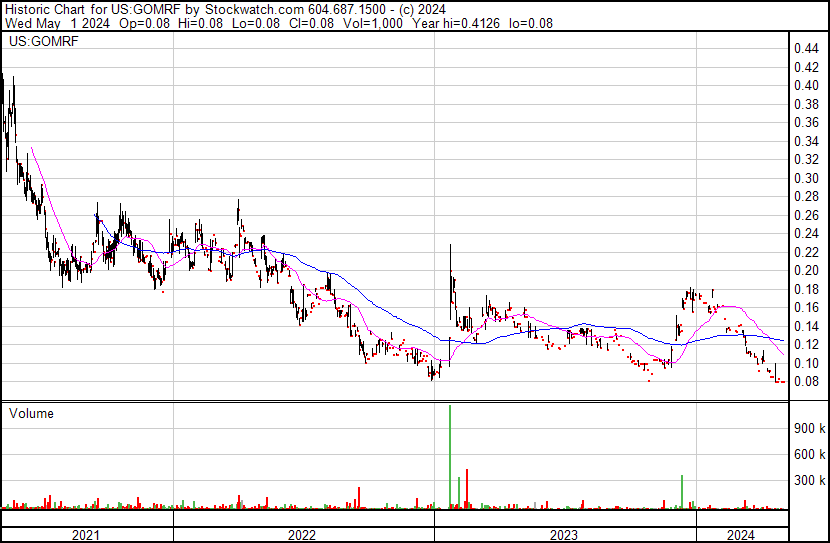Viewport: 830px width, 543px height.
Task: Click the 0.42 price axis label
Action: (x=806, y=67)
